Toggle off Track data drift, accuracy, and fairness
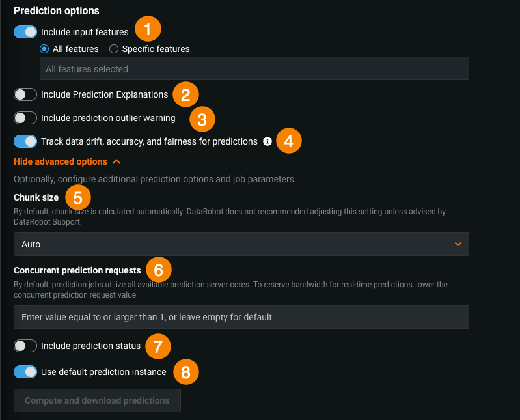 click(25, 141)
